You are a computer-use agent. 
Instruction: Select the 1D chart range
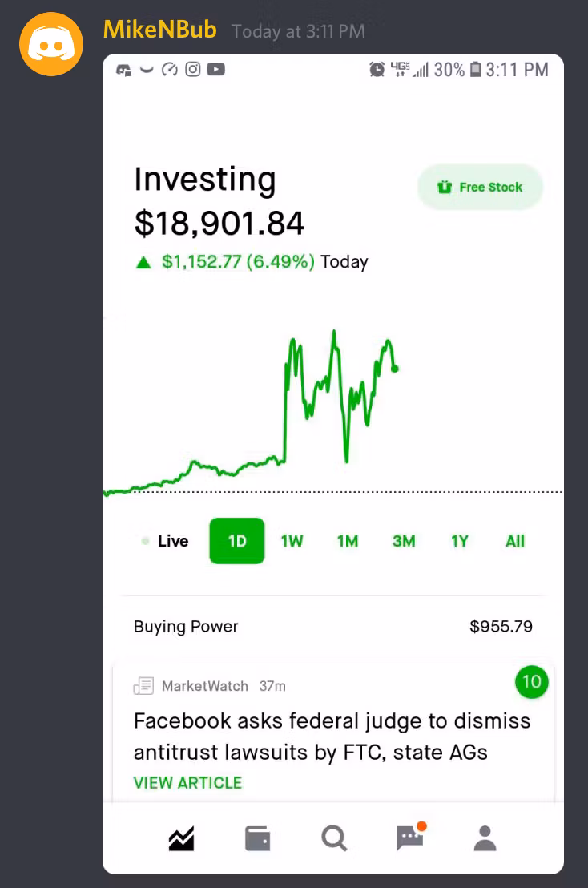click(x=237, y=541)
